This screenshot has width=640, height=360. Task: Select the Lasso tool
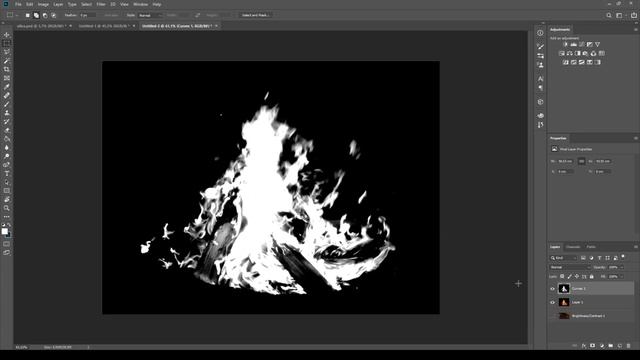7,52
